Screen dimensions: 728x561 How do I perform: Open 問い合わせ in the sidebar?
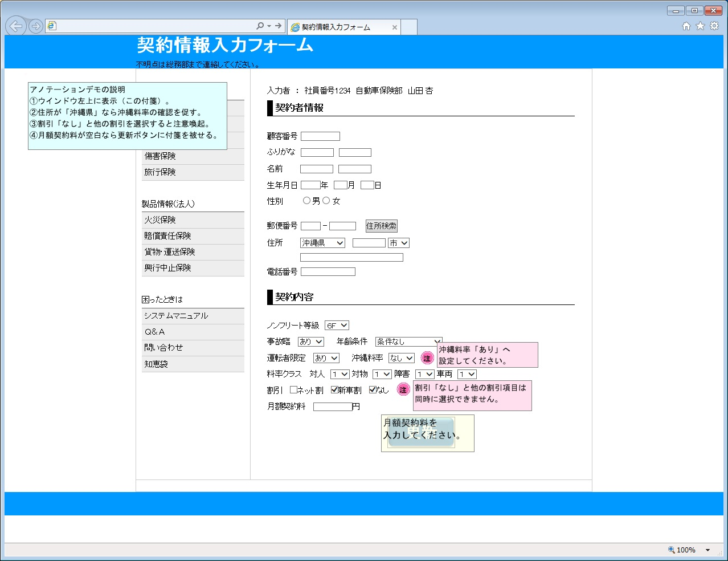pyautogui.click(x=193, y=348)
